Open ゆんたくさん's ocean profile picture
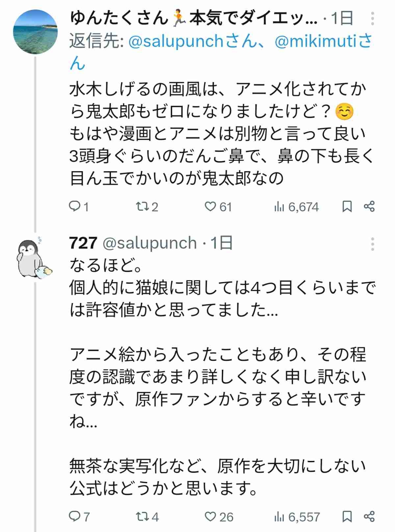 [35, 31]
